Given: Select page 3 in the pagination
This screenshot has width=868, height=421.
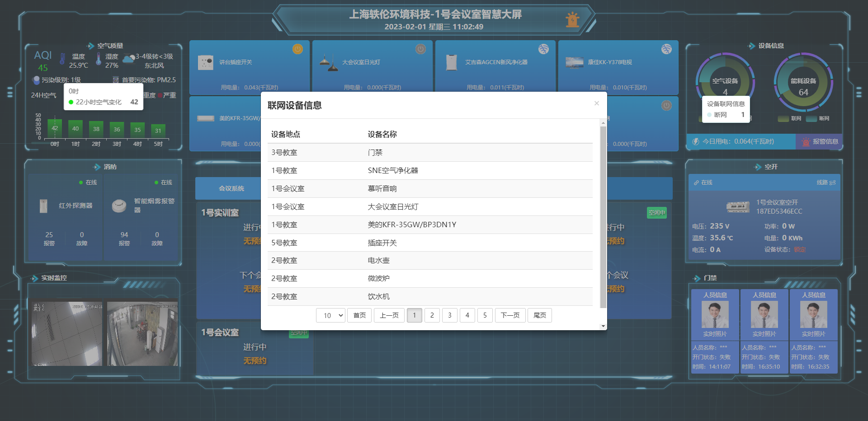Looking at the screenshot, I should click(450, 315).
